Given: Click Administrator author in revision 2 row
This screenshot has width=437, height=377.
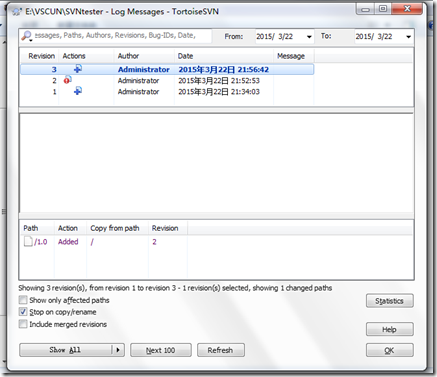Looking at the screenshot, I should pyautogui.click(x=138, y=81).
